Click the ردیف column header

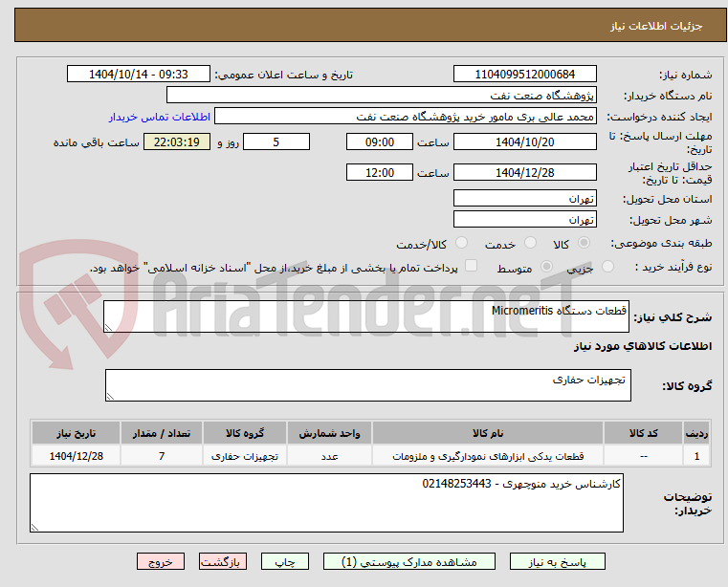(x=696, y=433)
